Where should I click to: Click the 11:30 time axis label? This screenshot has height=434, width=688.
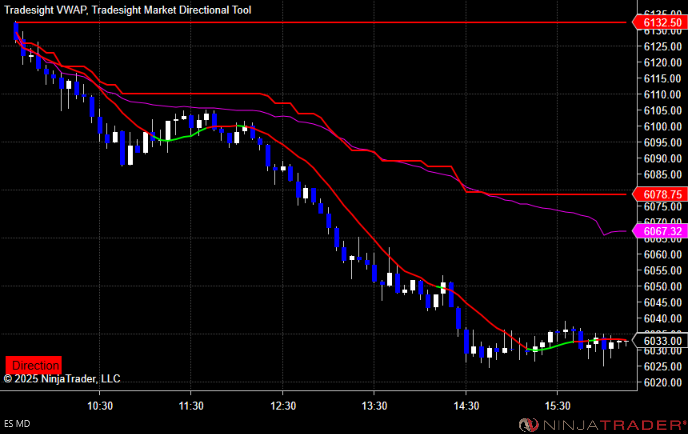pyautogui.click(x=191, y=406)
